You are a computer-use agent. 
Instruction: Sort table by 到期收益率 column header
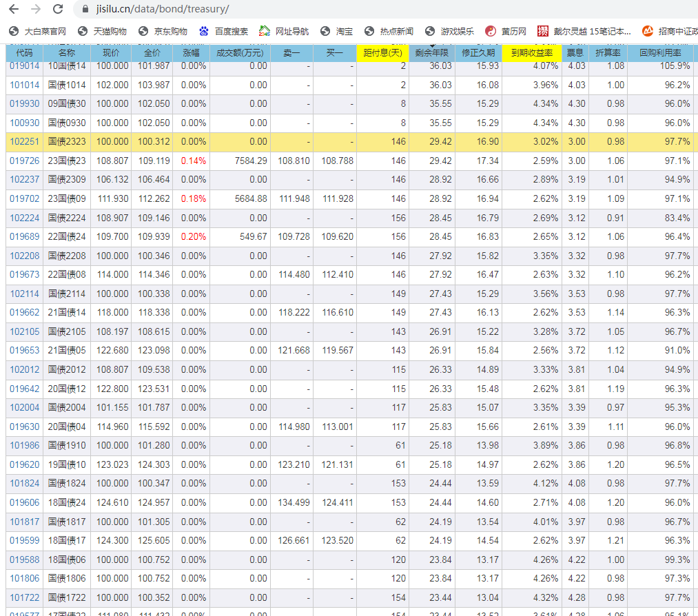tap(531, 53)
